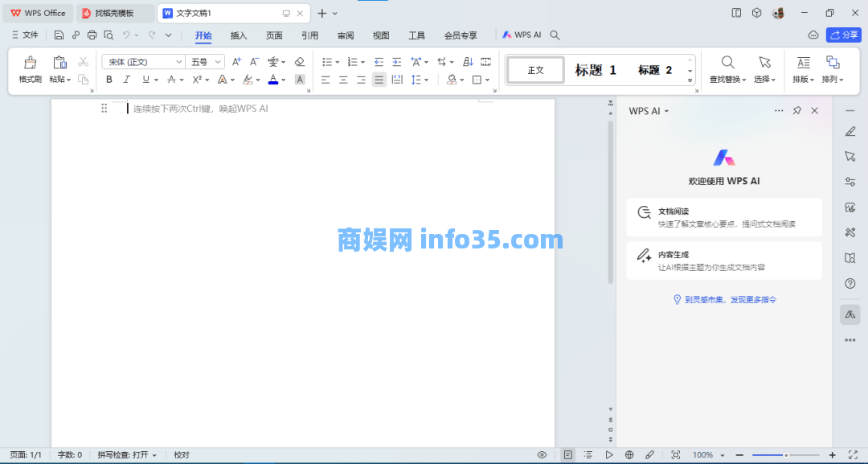Click the zoom slider handle in status bar
Image resolution: width=868 pixels, height=464 pixels.
click(785, 455)
